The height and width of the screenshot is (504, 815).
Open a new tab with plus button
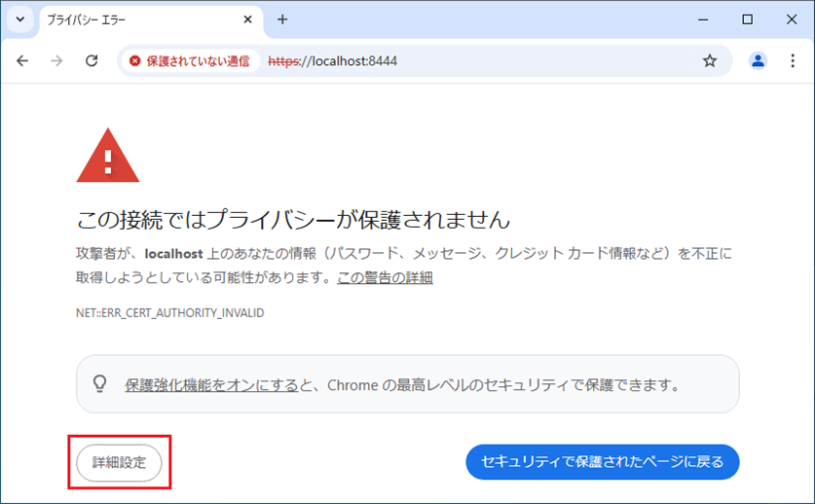[282, 19]
